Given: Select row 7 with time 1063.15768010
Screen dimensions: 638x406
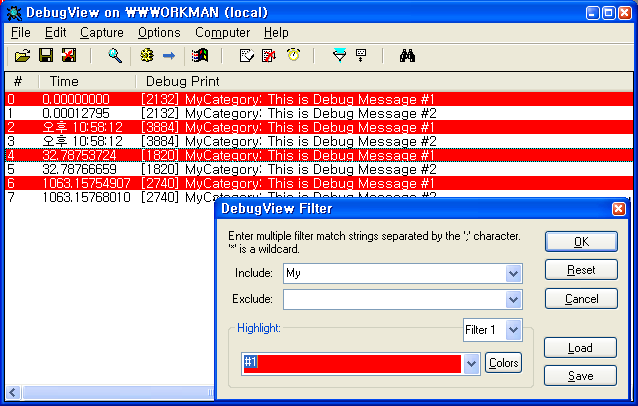Looking at the screenshot, I should [110, 197].
